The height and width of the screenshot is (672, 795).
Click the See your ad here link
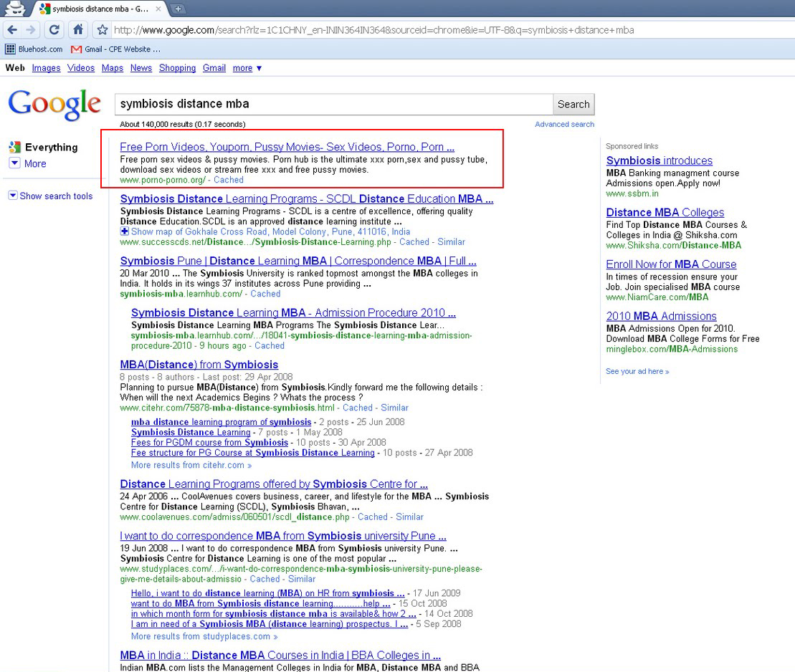coord(637,372)
